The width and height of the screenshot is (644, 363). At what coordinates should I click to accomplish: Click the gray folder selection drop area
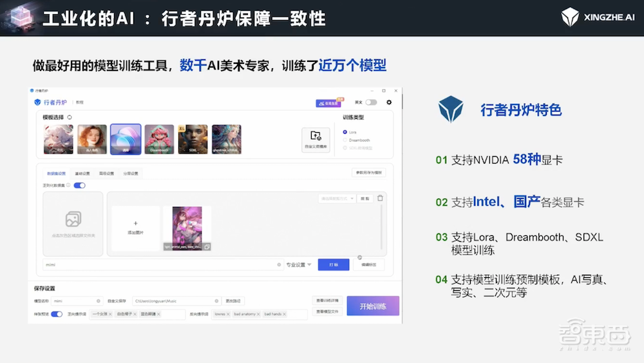click(x=73, y=224)
